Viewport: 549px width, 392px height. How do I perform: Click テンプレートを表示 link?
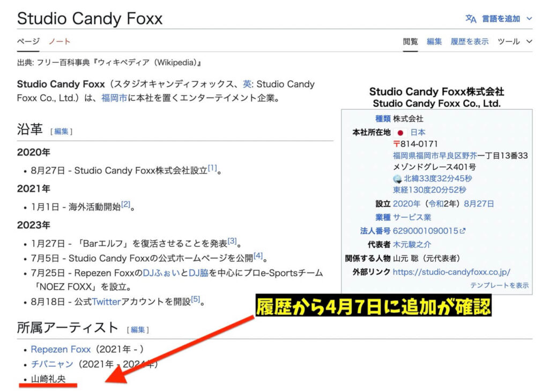tap(499, 285)
